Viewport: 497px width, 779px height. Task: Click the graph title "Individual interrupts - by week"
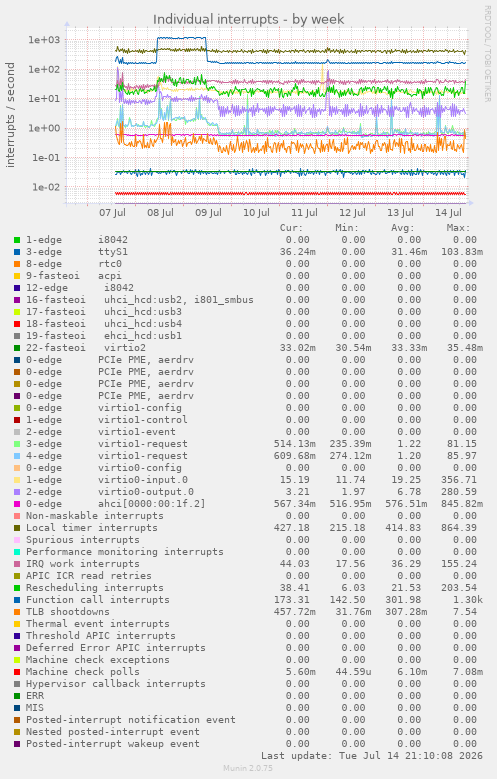[x=248, y=19]
